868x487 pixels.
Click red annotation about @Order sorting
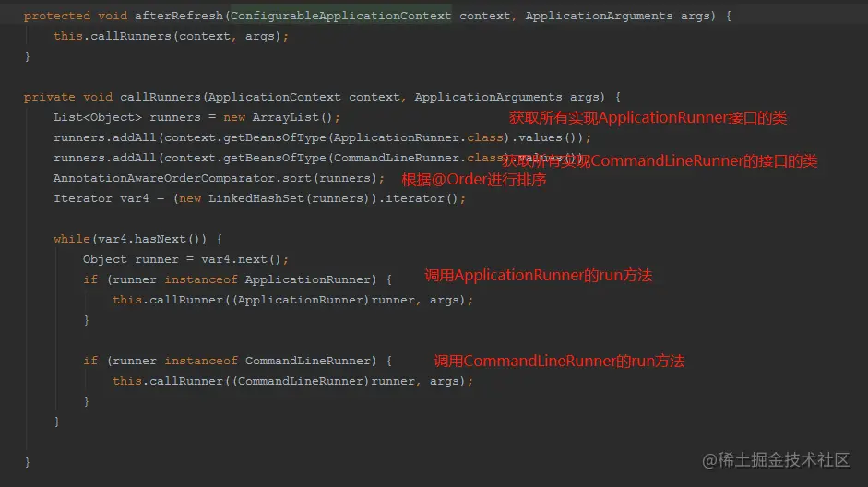tap(474, 180)
